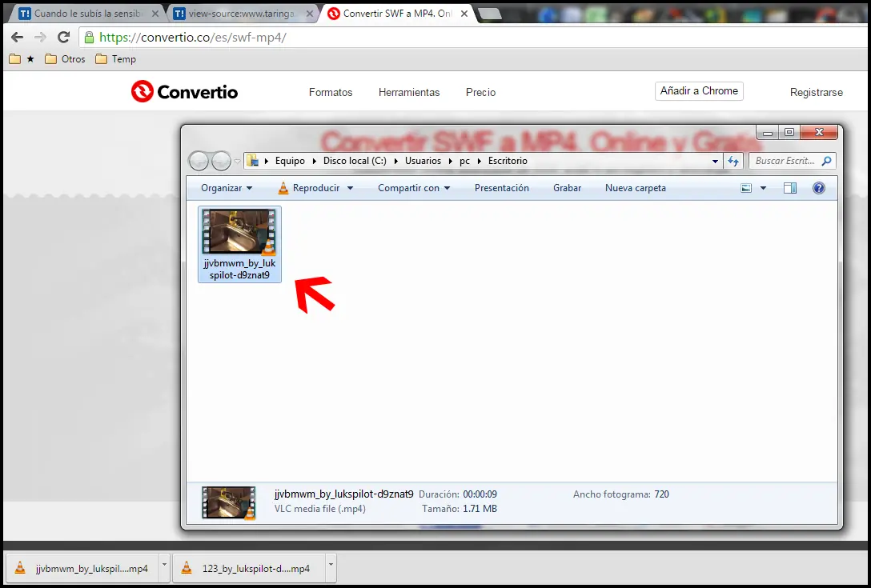Click the Usuarios breadcrumb
This screenshot has height=588, width=871.
(x=423, y=161)
